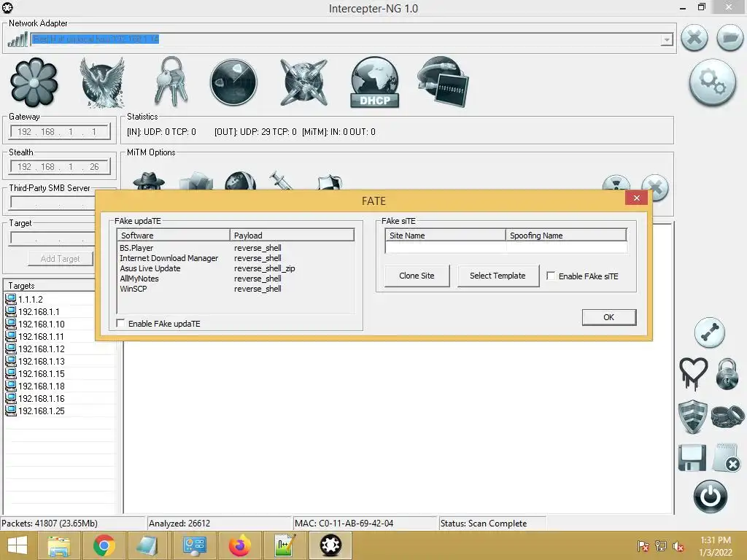Click the rings icon
747x560 pixels.
(x=727, y=416)
